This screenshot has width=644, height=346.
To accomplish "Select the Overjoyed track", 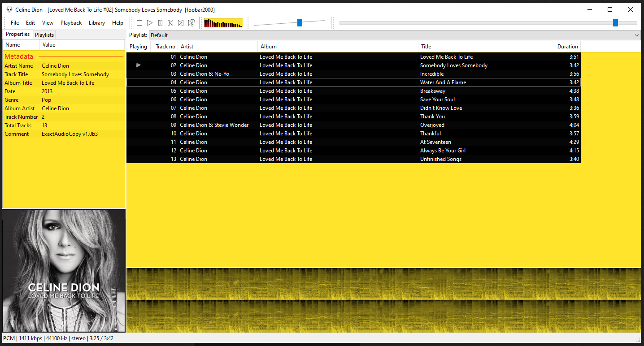I will click(353, 125).
